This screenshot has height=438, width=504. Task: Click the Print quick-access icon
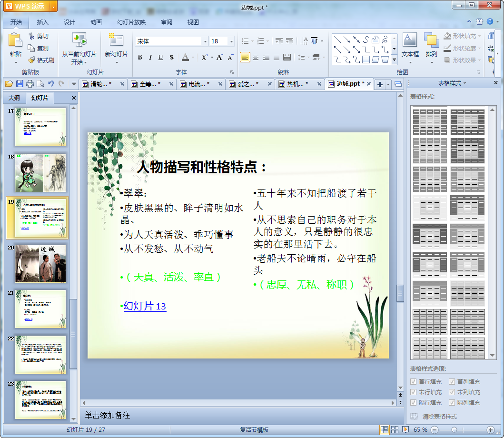point(30,84)
